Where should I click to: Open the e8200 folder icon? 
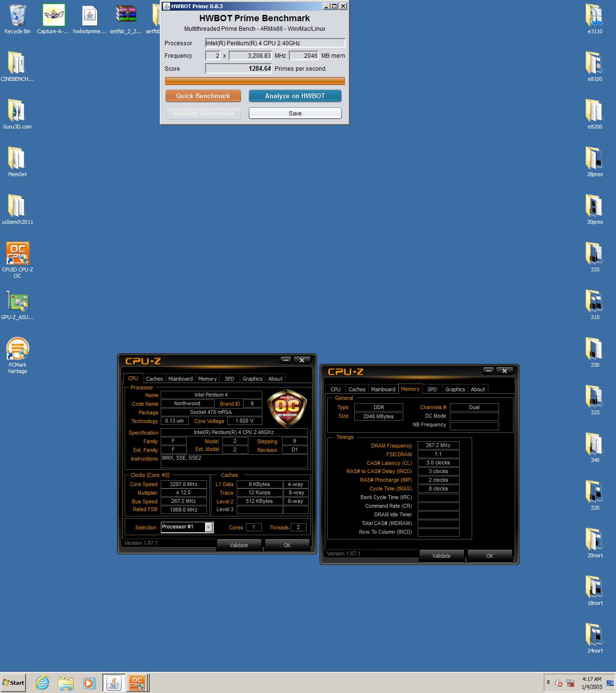[x=595, y=114]
